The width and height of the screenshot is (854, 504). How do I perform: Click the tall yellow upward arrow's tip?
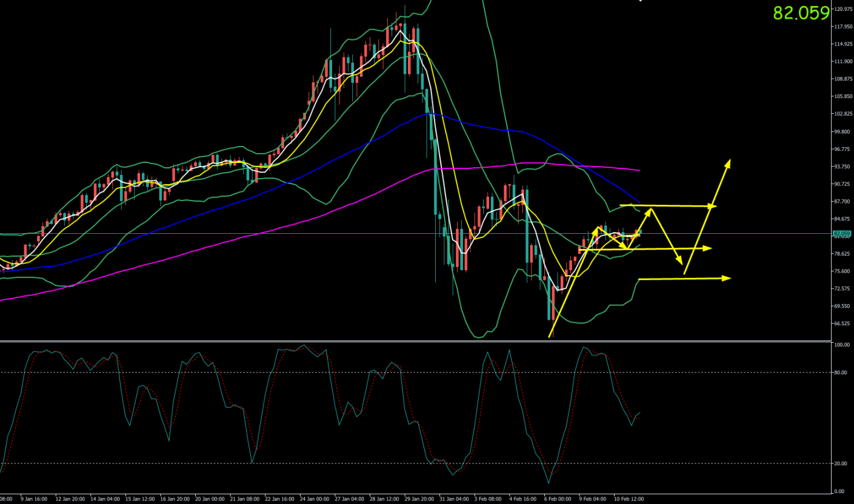729,161
